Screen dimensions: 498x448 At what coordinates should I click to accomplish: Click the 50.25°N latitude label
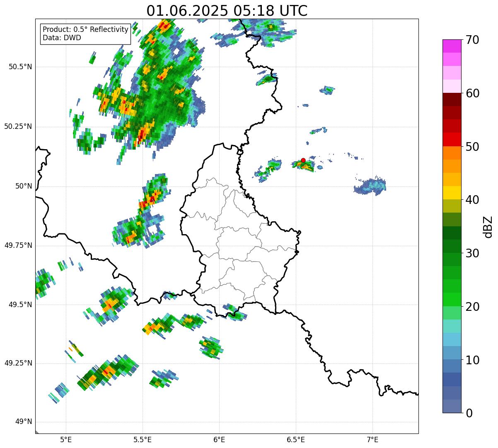(x=18, y=126)
